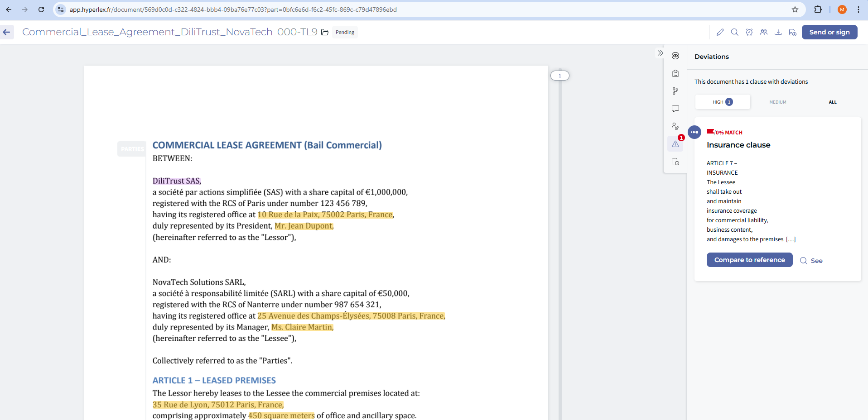Click the Send or sign button
Screen dimensions: 868x420
tap(829, 32)
